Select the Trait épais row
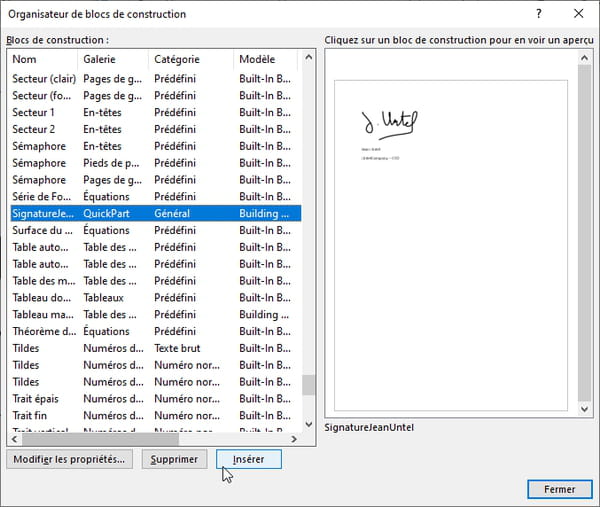 coord(156,399)
